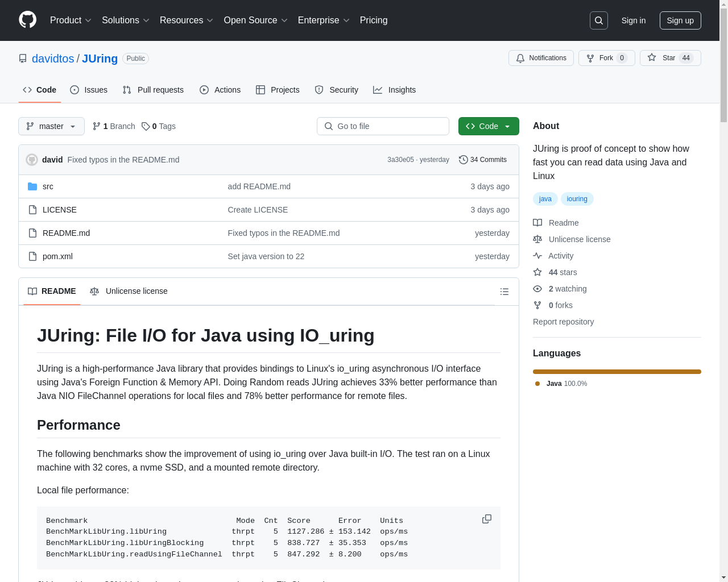Click the Sign up button
The height and width of the screenshot is (582, 728).
pyautogui.click(x=680, y=20)
